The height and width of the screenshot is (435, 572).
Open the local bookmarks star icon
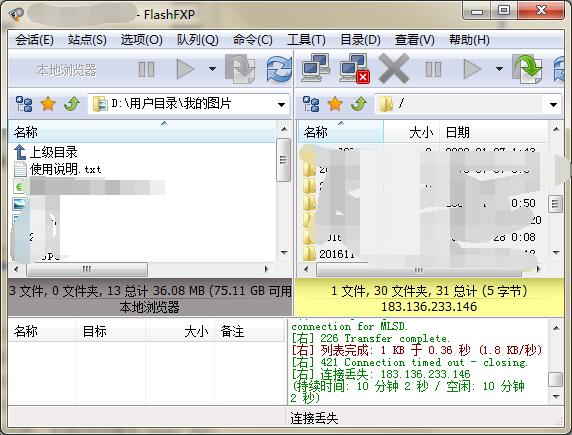tap(48, 104)
